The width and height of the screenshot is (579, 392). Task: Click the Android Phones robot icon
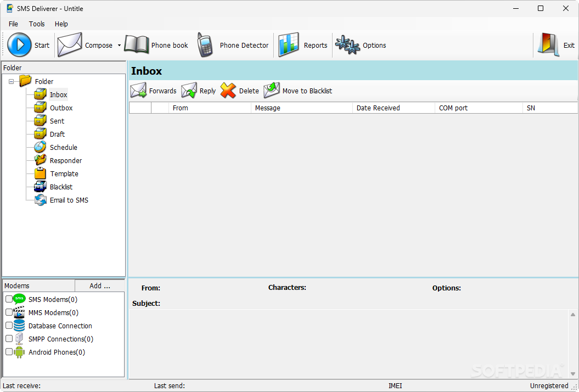[x=19, y=352]
